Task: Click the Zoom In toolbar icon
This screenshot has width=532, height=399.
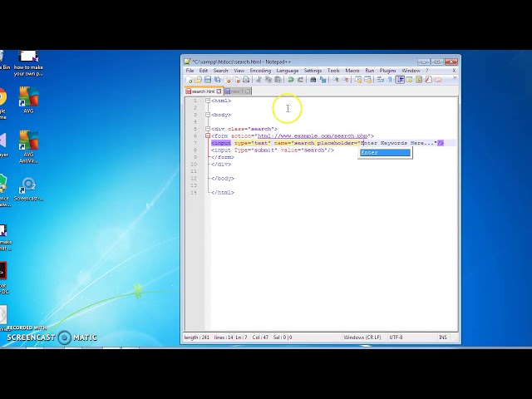Action: click(x=336, y=80)
